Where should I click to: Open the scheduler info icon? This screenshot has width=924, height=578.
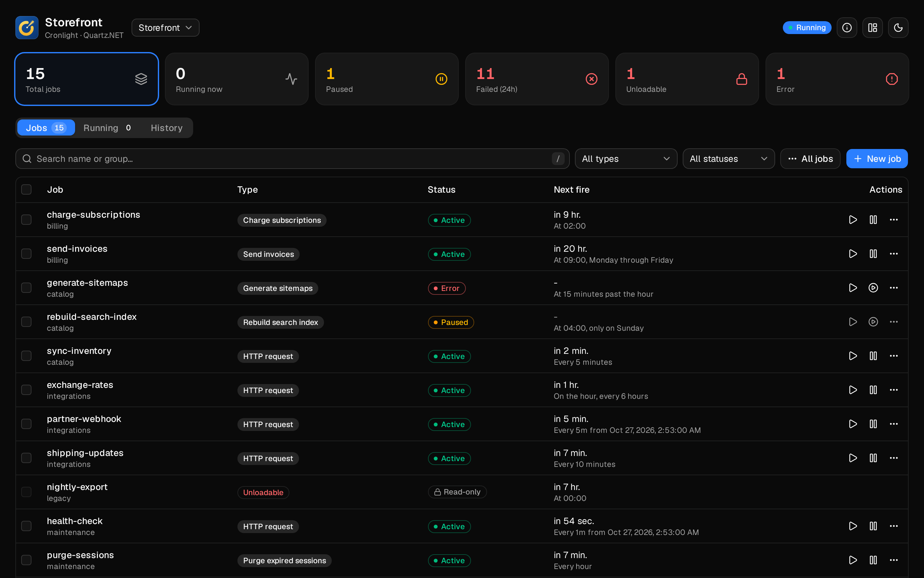coord(846,28)
